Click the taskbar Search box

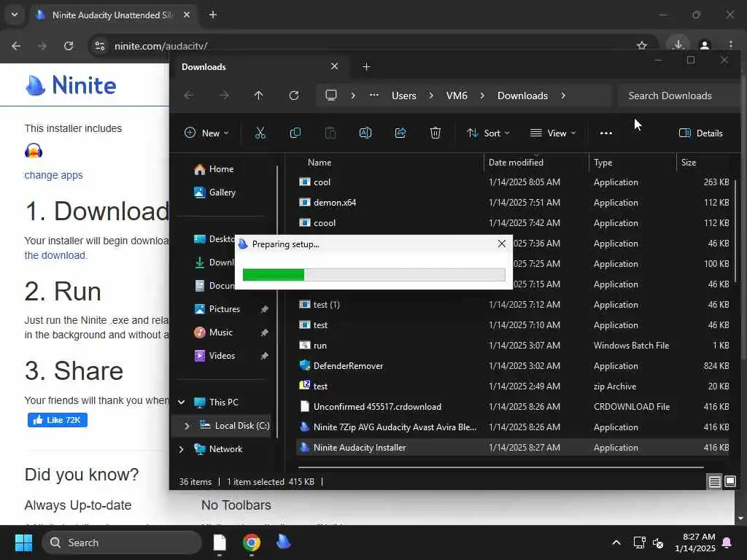click(122, 542)
